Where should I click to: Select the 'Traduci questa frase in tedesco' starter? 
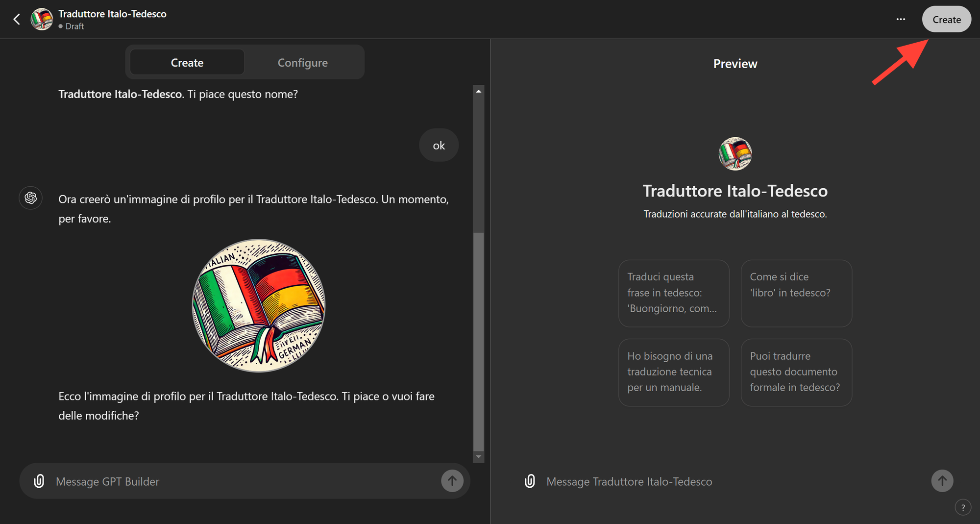coord(674,293)
